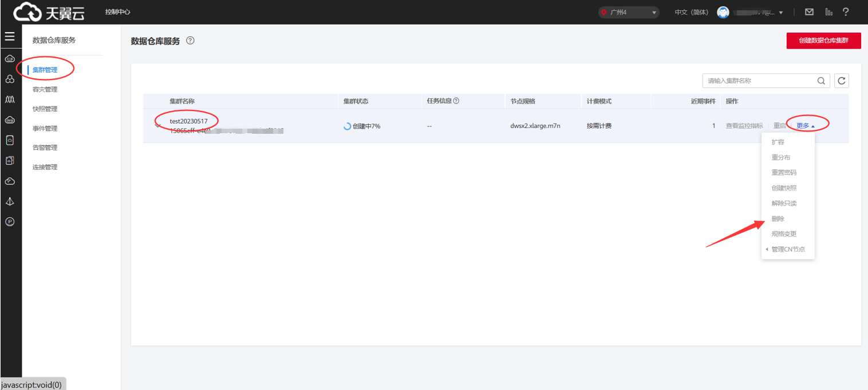Select 连接管理 in the left navigation
The height and width of the screenshot is (390, 868).
[45, 167]
